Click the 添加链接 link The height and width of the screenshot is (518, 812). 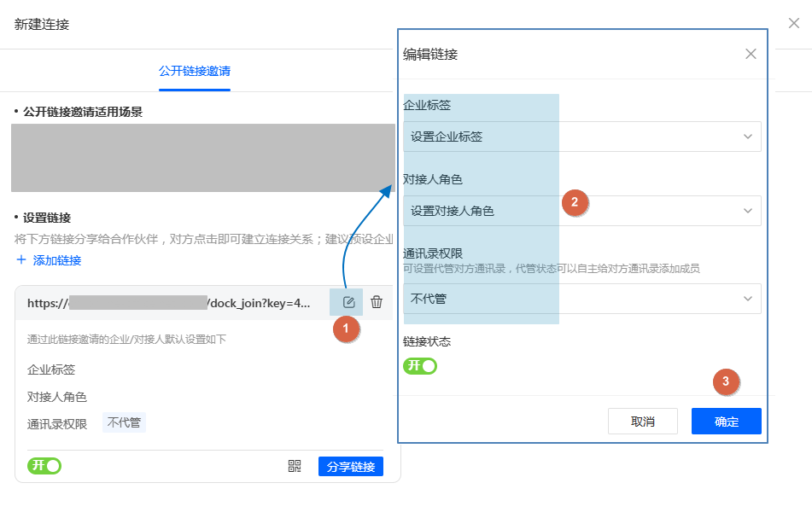(x=57, y=260)
